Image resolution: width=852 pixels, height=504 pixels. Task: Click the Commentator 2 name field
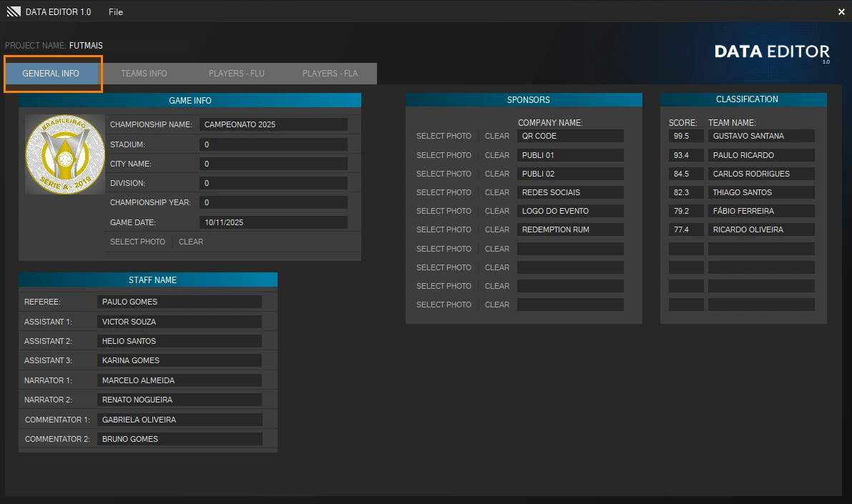click(x=180, y=439)
